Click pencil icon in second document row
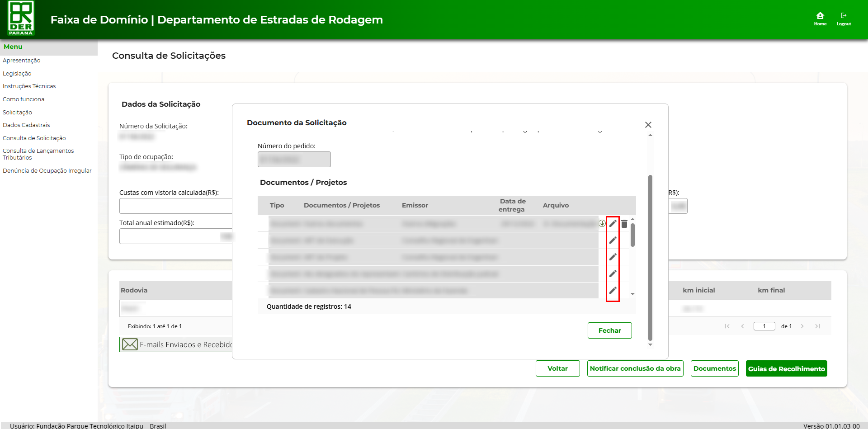The image size is (868, 429). tap(613, 240)
